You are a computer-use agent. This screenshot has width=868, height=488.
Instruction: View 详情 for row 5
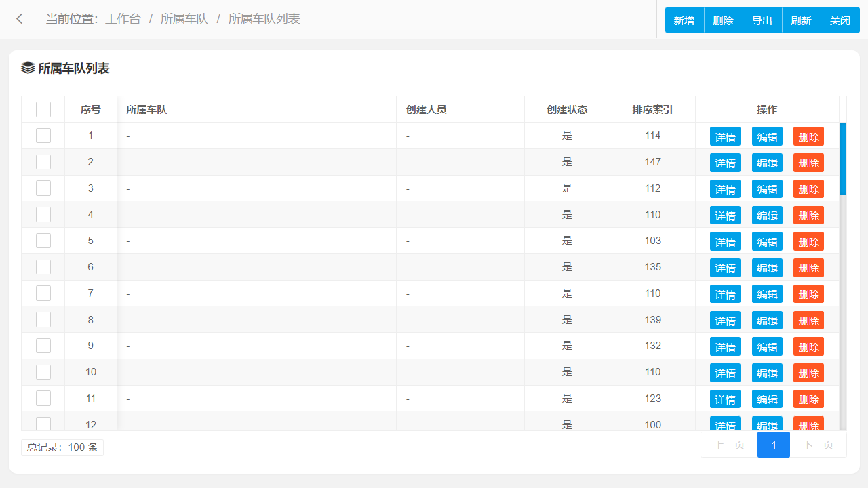coord(725,241)
